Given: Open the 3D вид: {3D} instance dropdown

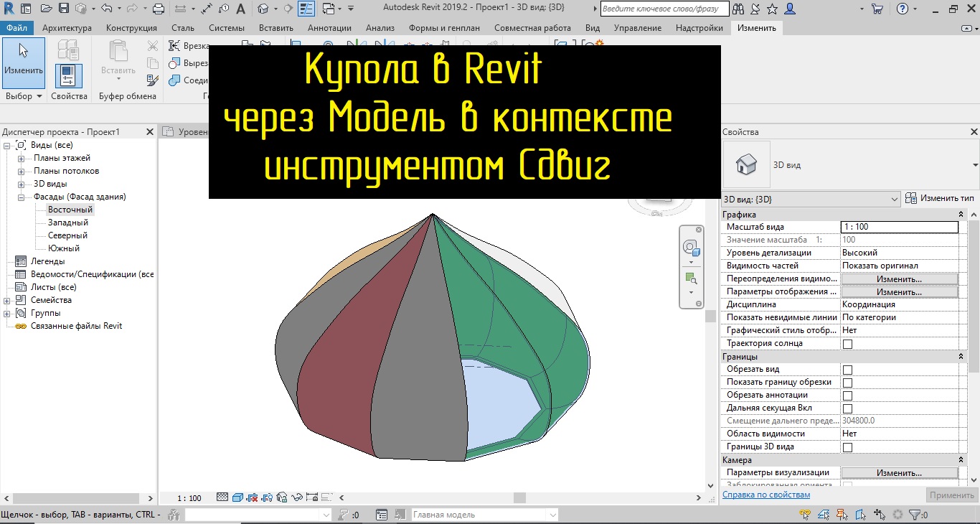Looking at the screenshot, I should (811, 199).
